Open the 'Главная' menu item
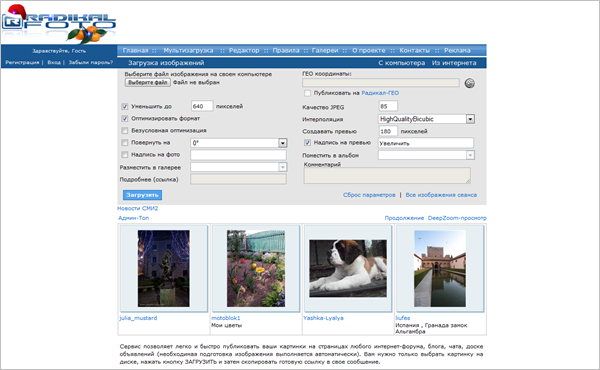Screen dimensions: 600x370 (135, 50)
